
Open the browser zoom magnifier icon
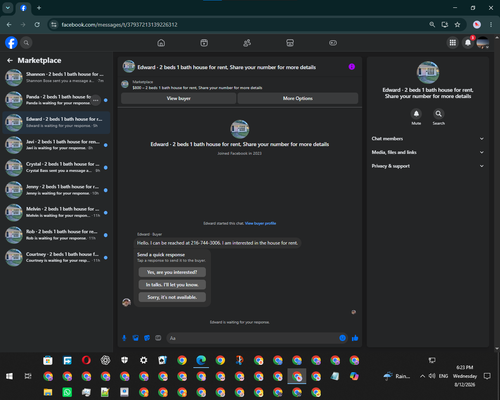pyautogui.click(x=432, y=25)
